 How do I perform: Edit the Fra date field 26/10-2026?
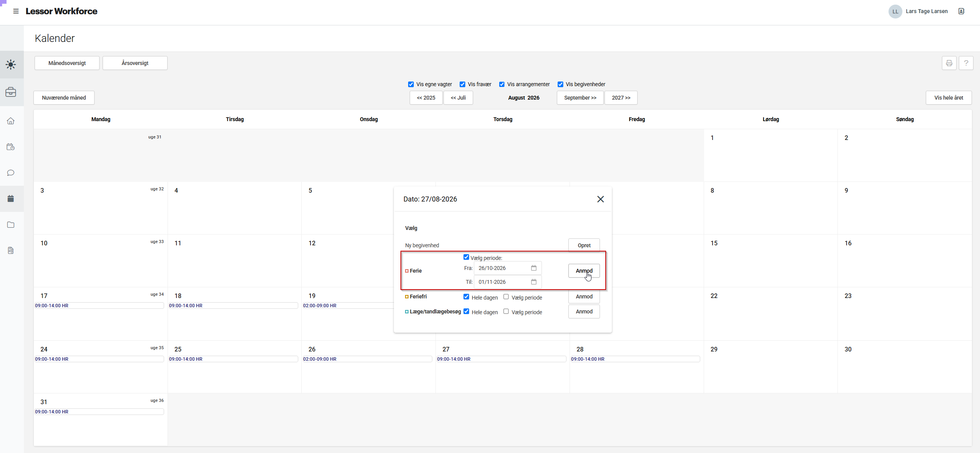pos(507,268)
